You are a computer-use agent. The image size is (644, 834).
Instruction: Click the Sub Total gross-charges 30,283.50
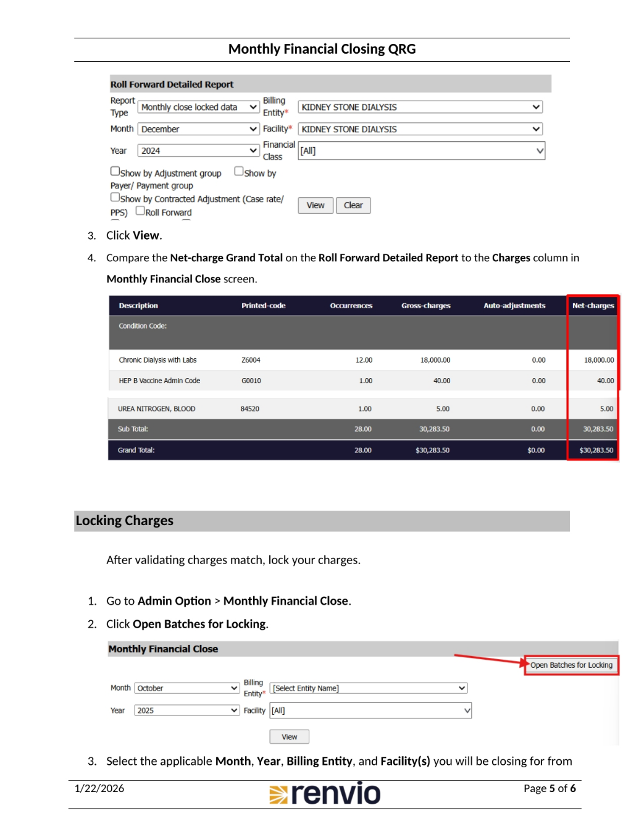click(434, 429)
